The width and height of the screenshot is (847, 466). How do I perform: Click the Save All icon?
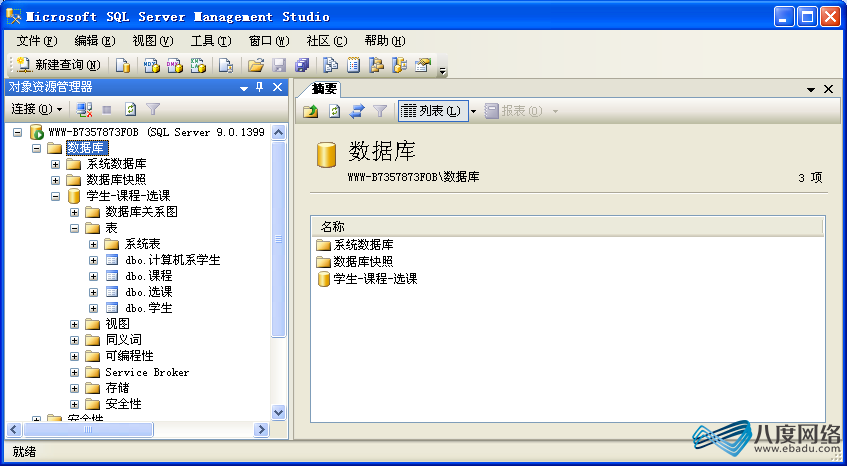pos(301,66)
